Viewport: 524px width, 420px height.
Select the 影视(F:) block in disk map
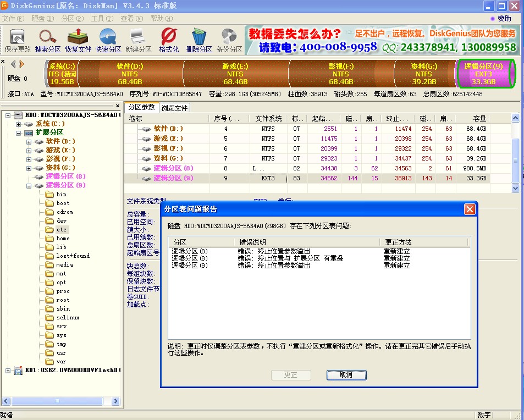pyautogui.click(x=341, y=74)
